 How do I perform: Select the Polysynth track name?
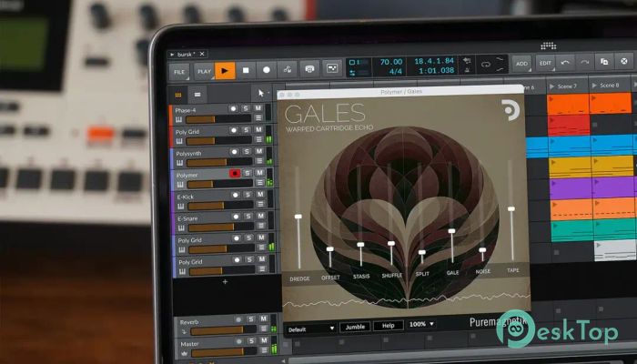point(188,154)
